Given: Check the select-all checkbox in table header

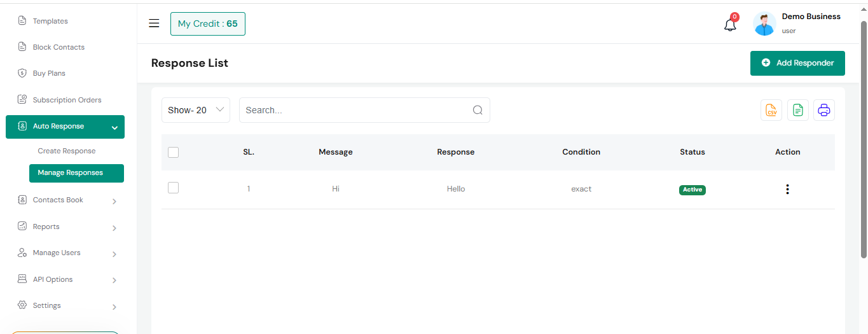Looking at the screenshot, I should (173, 152).
